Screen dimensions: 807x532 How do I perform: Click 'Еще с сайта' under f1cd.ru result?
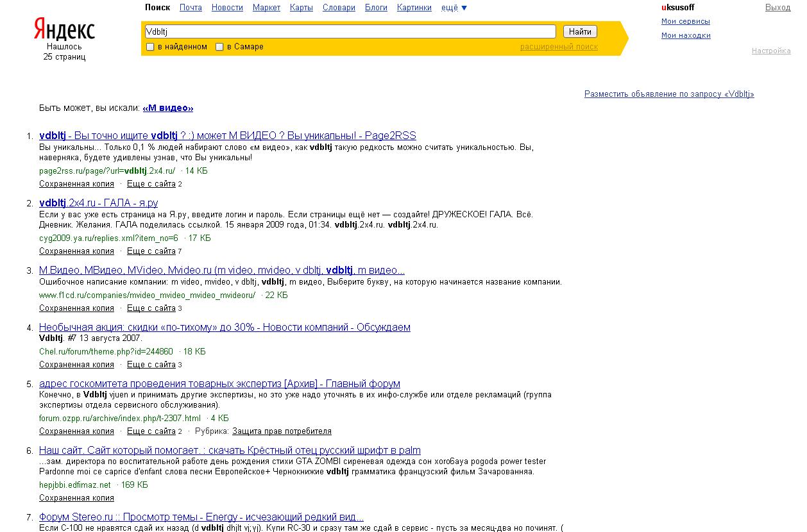tap(151, 308)
